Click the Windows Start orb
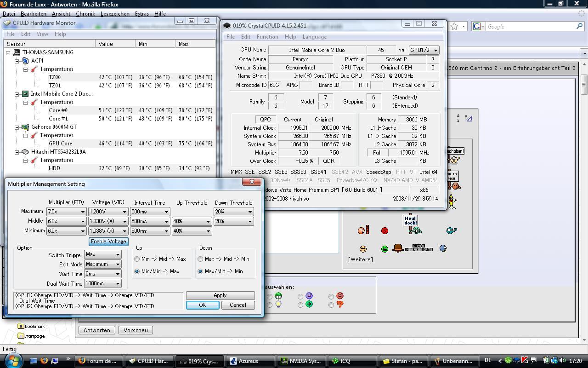This screenshot has width=588, height=368. (x=12, y=360)
